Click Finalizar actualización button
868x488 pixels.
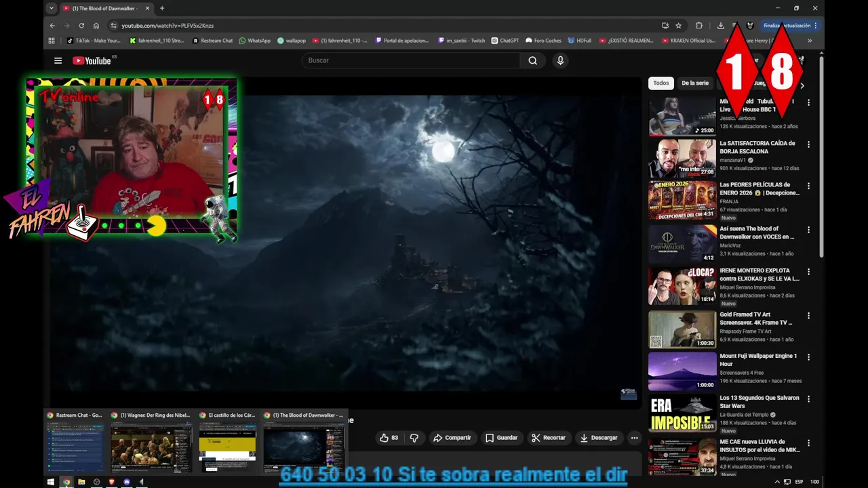point(790,26)
